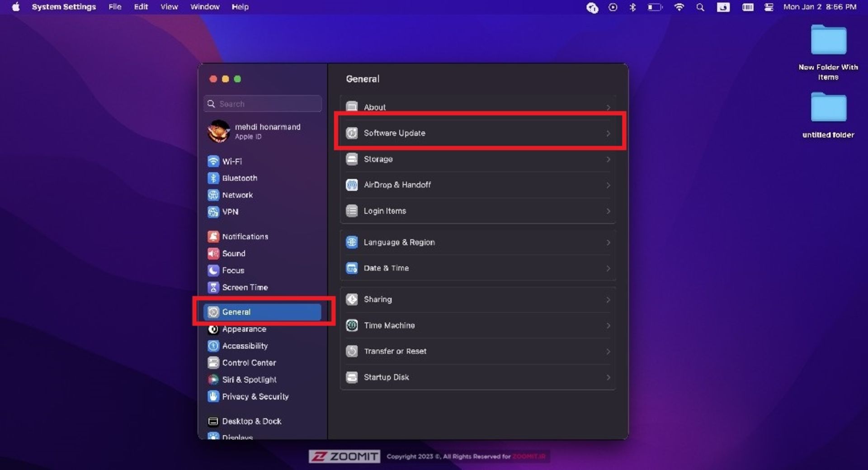
Task: Select the untitled folder on desktop
Action: pyautogui.click(x=828, y=115)
